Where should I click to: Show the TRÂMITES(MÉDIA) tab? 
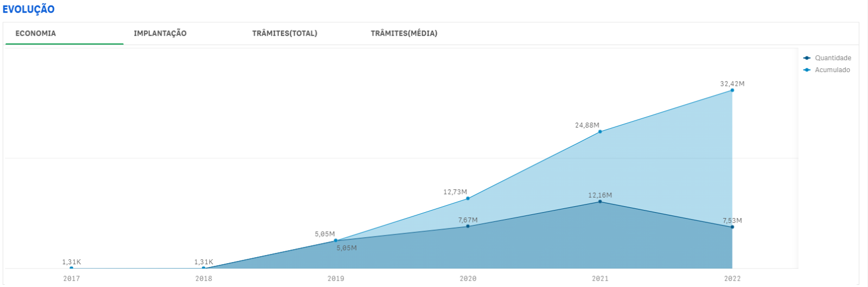(x=404, y=34)
